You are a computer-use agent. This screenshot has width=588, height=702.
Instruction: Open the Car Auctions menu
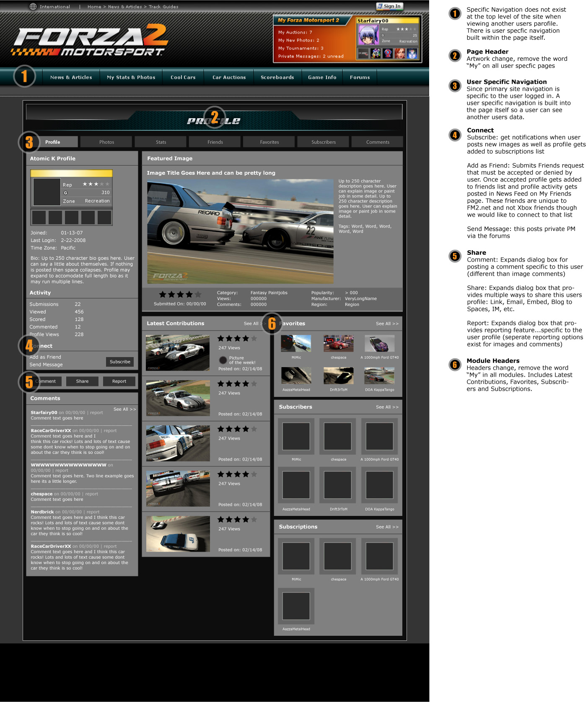click(229, 78)
